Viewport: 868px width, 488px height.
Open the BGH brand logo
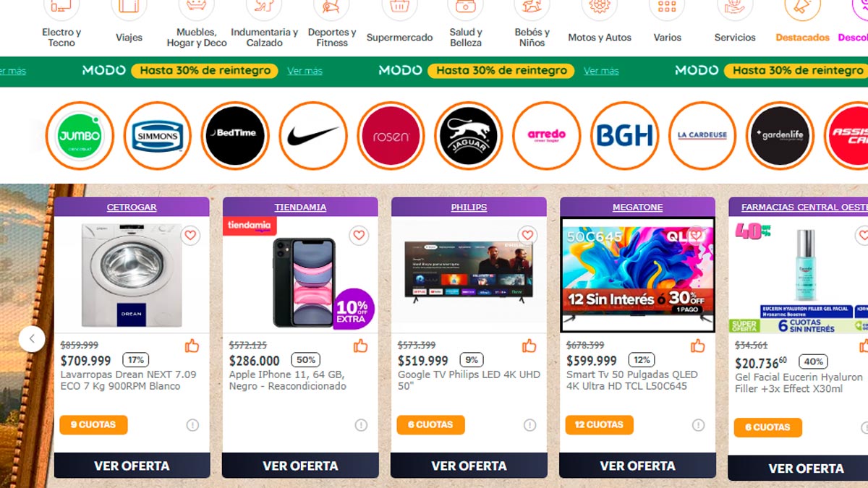(x=625, y=136)
